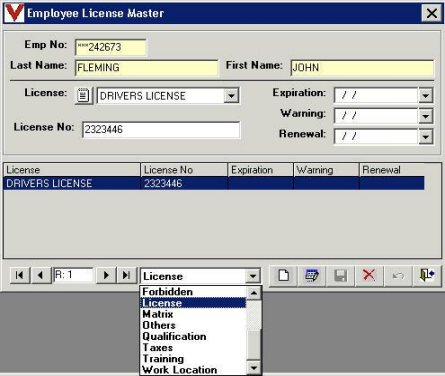Click the Emp No field
Viewport: 445px width, 376px height.
(x=111, y=47)
